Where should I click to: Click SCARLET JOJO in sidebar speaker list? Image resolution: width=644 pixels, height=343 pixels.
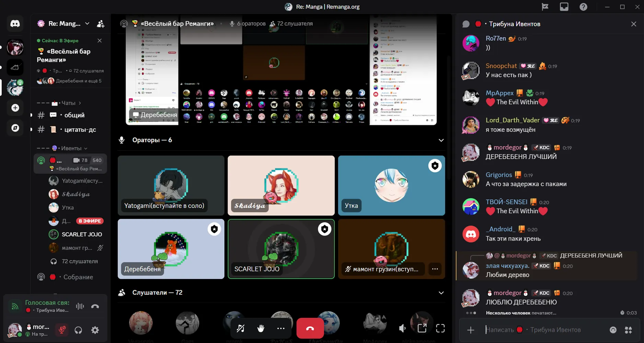pyautogui.click(x=76, y=234)
